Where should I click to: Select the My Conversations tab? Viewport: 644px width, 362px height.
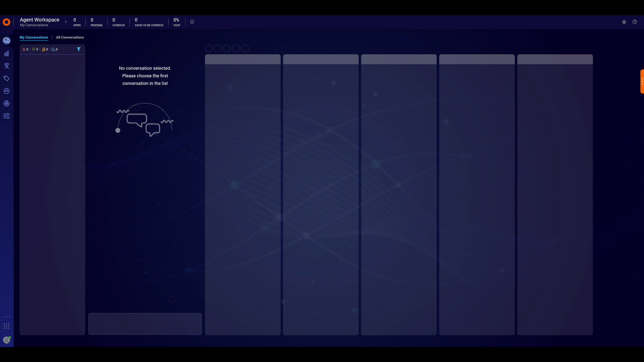[x=34, y=37]
